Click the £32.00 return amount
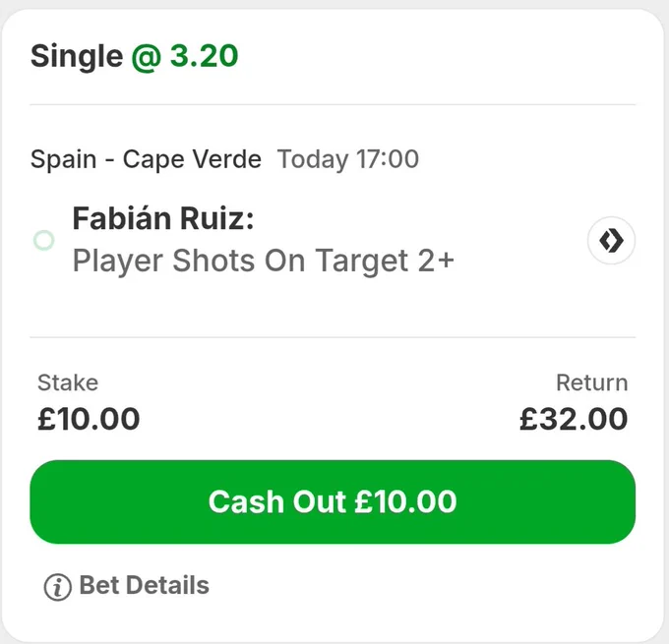The height and width of the screenshot is (644, 669). (574, 419)
